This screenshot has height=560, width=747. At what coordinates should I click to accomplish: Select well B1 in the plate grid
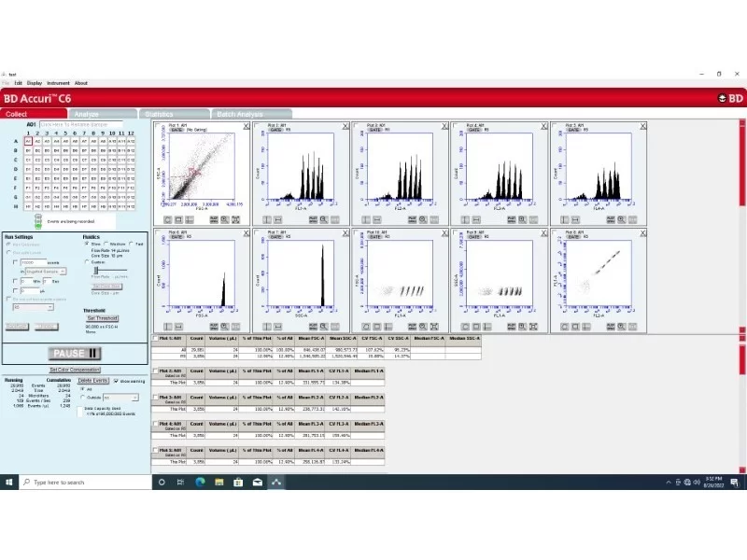coord(28,150)
